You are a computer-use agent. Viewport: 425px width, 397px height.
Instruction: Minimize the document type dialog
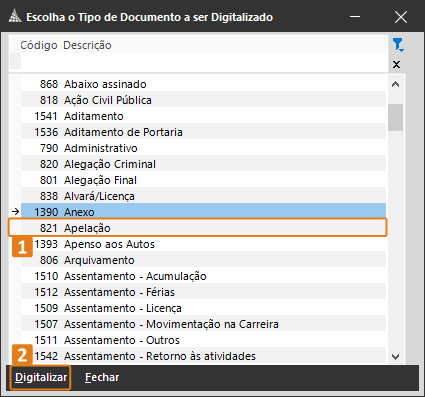click(x=355, y=17)
